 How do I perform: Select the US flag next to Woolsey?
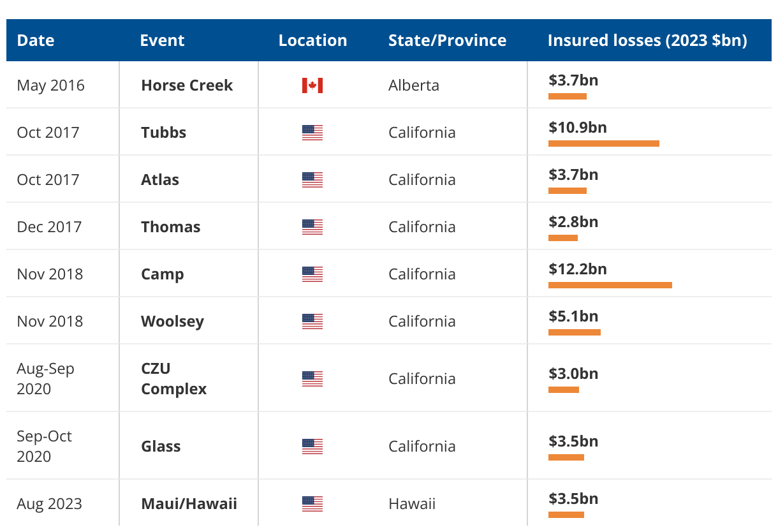tap(312, 321)
